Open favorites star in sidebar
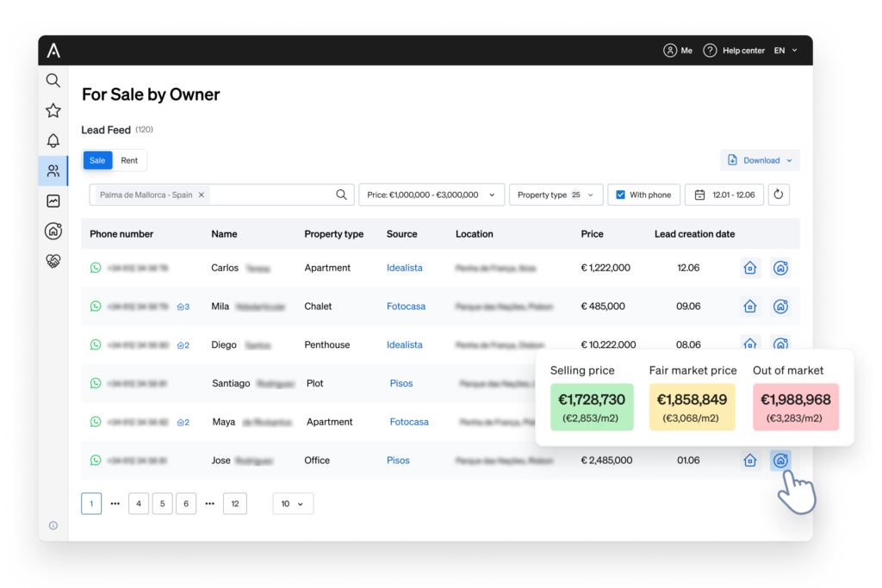This screenshot has width=882, height=588. pyautogui.click(x=53, y=110)
